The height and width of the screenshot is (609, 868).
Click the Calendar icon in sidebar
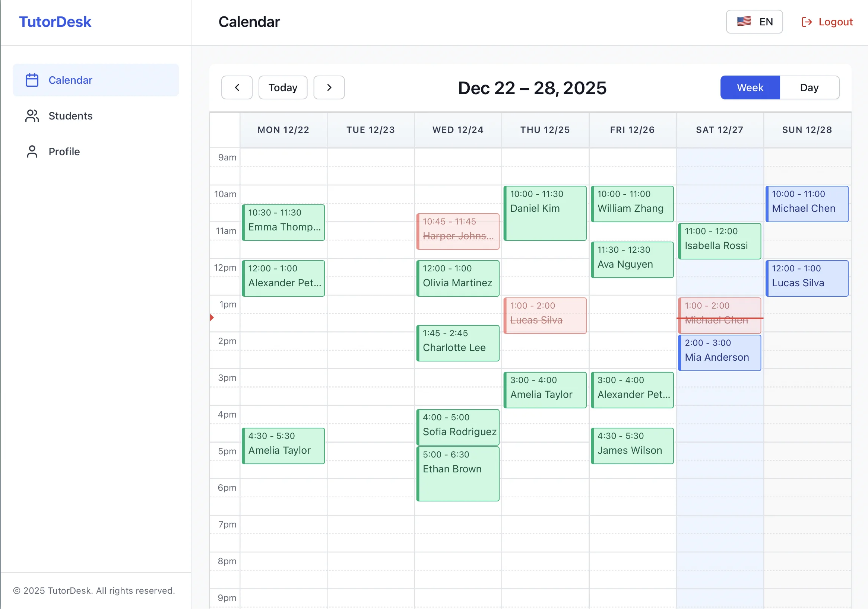coord(32,80)
